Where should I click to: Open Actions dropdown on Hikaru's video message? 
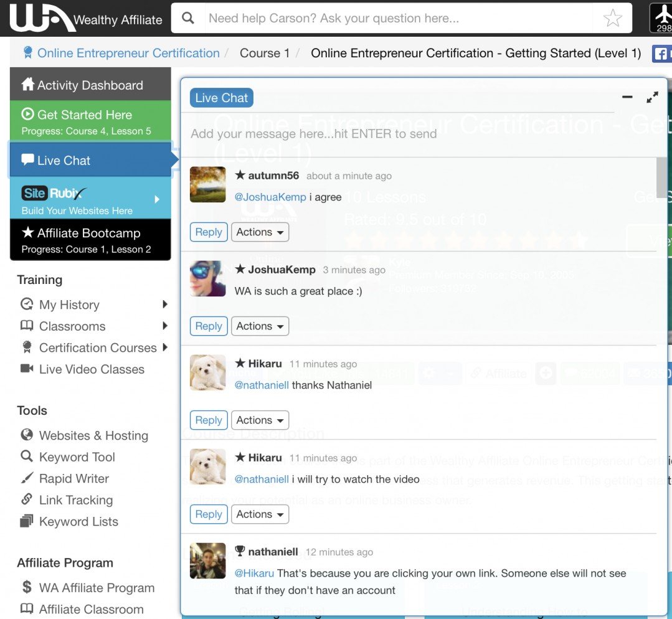(260, 514)
